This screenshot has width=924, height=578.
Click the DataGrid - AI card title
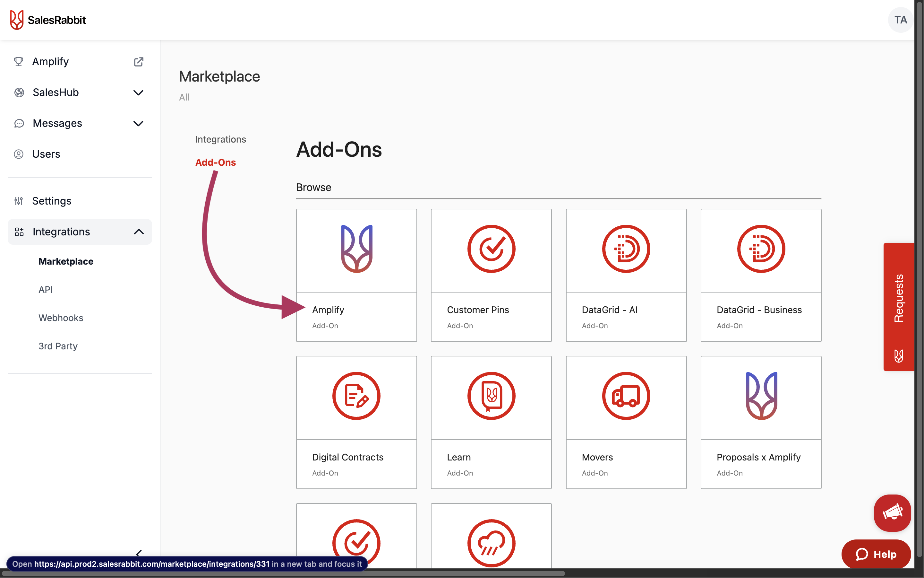click(610, 310)
